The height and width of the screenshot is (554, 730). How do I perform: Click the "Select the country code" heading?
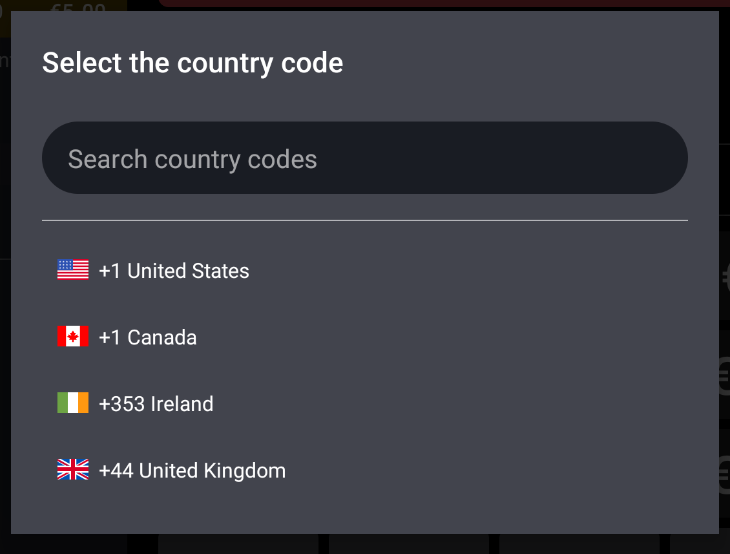(x=192, y=63)
